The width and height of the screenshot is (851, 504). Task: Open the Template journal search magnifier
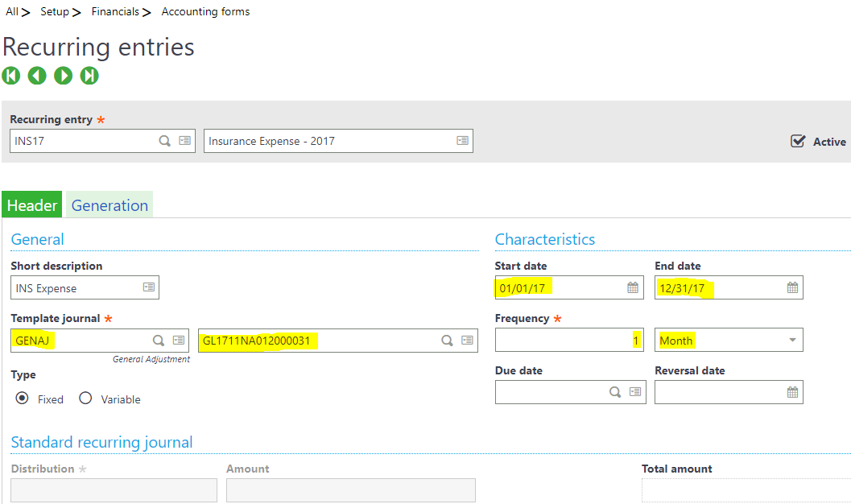point(159,340)
